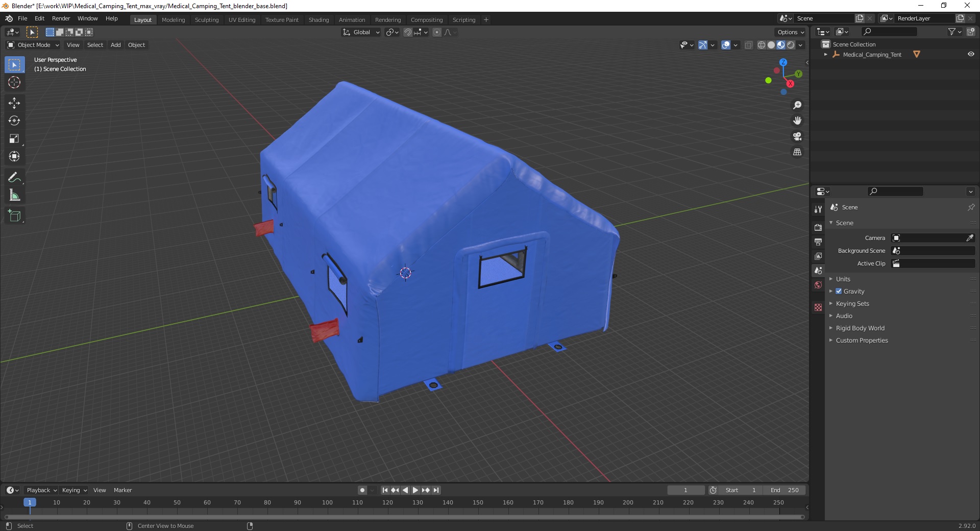Open the viewport Add menu

[x=116, y=45]
